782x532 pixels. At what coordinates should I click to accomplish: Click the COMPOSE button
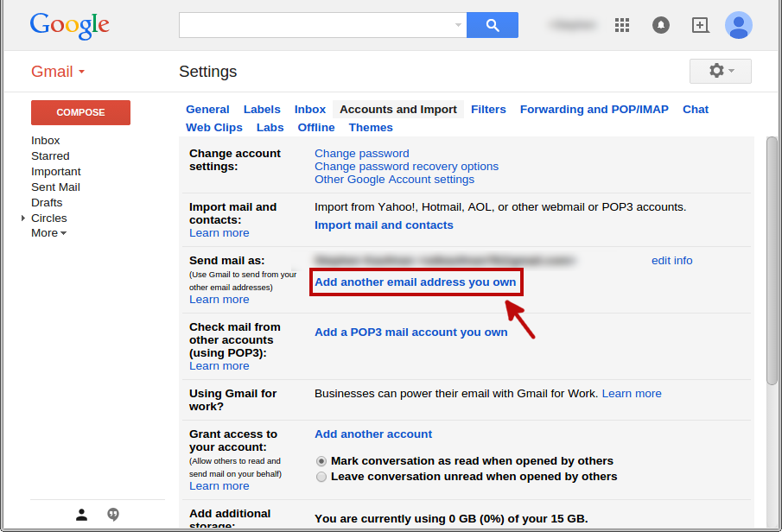click(81, 112)
